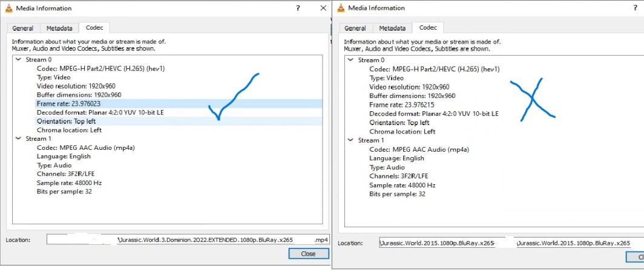Open the Metadata tab in left window
644x272 pixels.
59,28
